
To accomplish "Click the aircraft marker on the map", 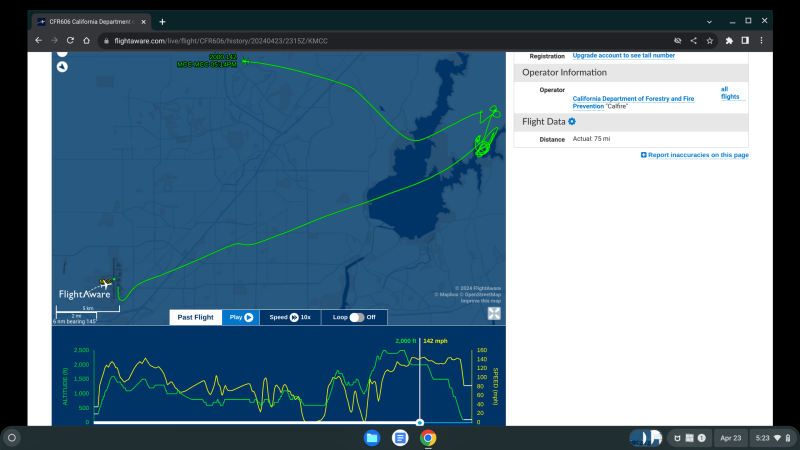I will 245,61.
